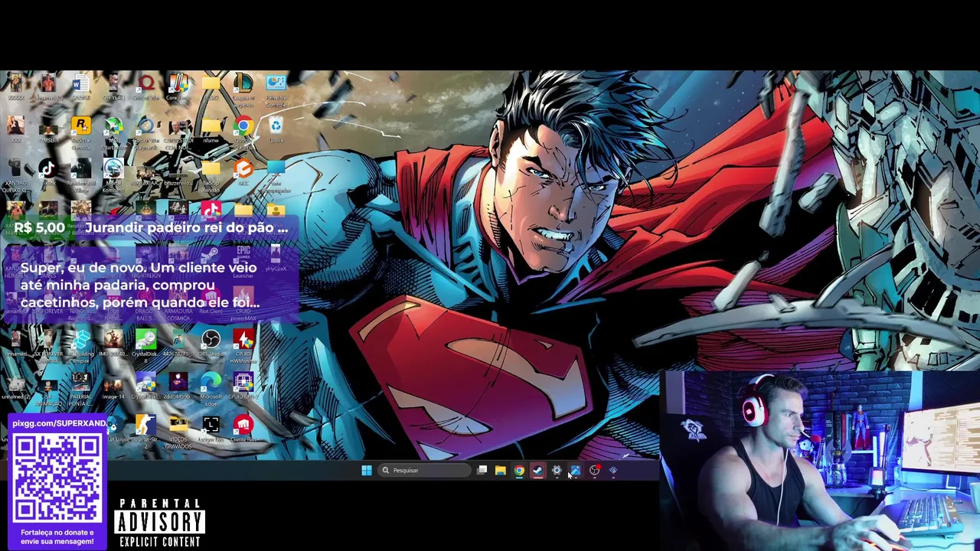Open OBS Studio from the taskbar
The width and height of the screenshot is (980, 551).
point(594,470)
